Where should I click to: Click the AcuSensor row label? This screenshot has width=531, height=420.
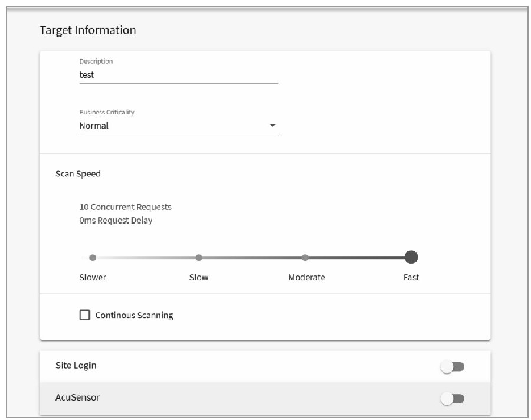tap(77, 398)
